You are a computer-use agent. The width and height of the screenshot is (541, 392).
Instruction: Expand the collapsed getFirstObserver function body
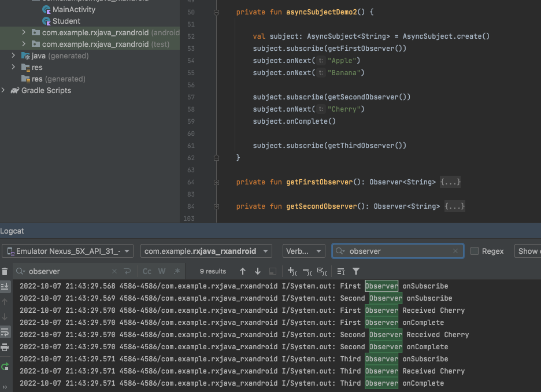click(x=450, y=182)
